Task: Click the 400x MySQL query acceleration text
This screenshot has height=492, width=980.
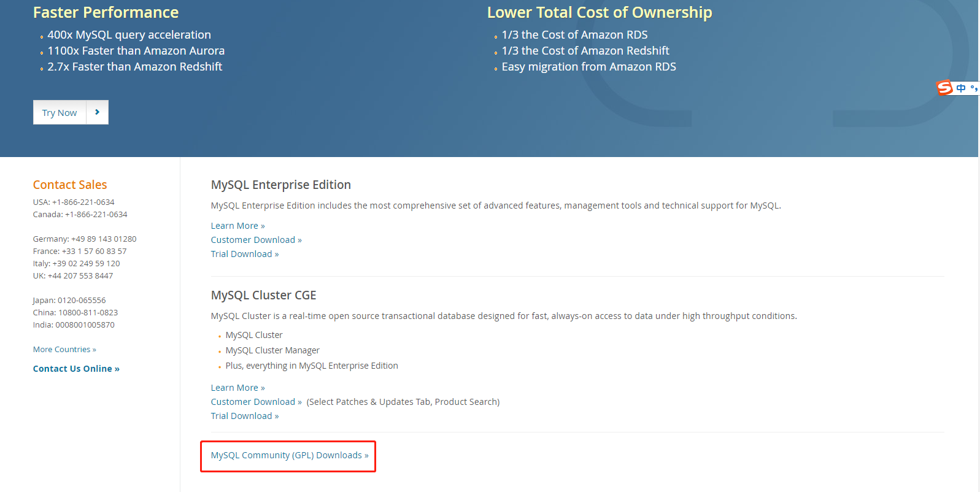Action: tap(129, 35)
